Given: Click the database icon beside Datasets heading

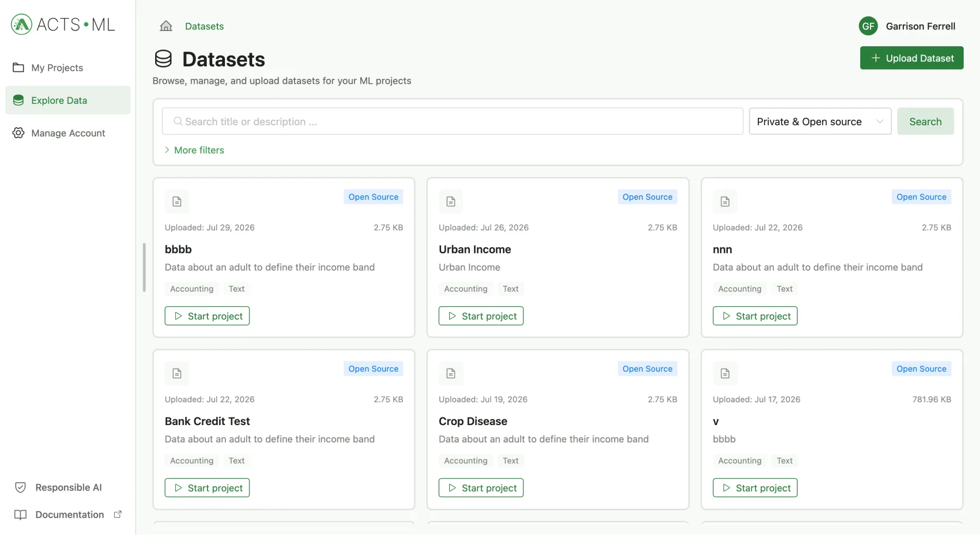Looking at the screenshot, I should coord(163,59).
